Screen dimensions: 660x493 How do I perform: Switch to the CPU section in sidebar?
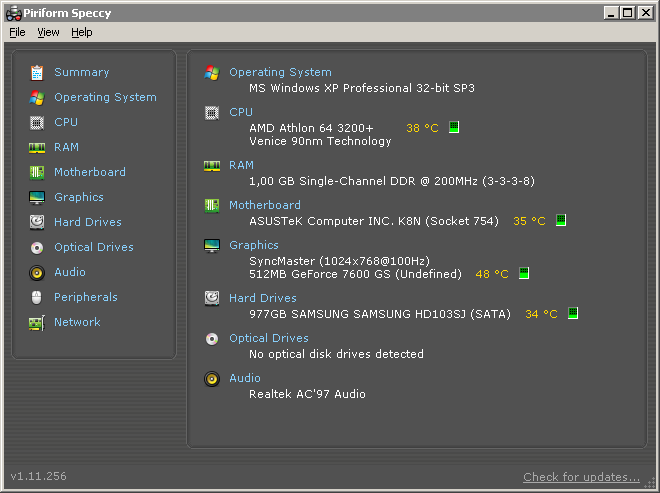pyautogui.click(x=66, y=123)
